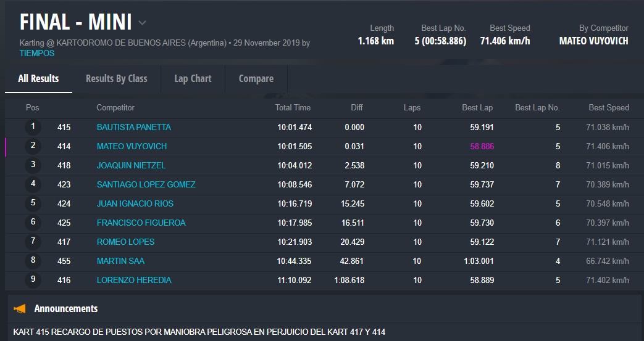Click position 1 circle badge

click(33, 127)
